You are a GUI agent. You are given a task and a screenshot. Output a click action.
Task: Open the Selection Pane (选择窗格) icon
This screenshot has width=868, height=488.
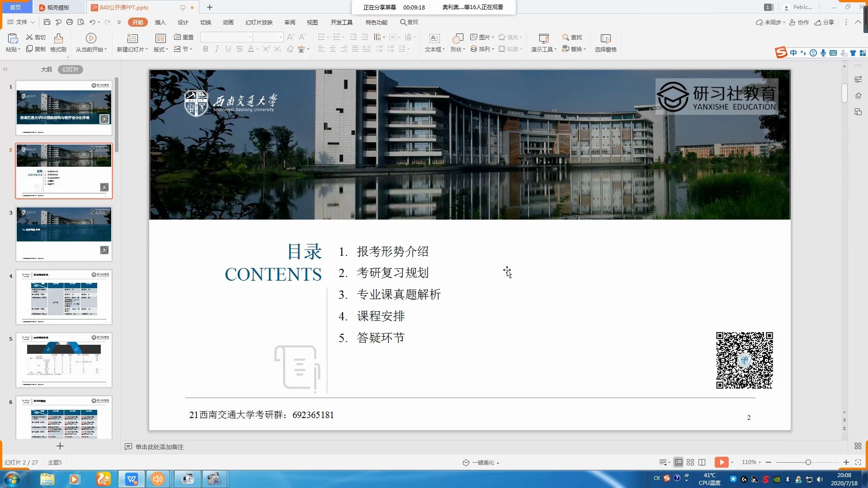pos(605,39)
